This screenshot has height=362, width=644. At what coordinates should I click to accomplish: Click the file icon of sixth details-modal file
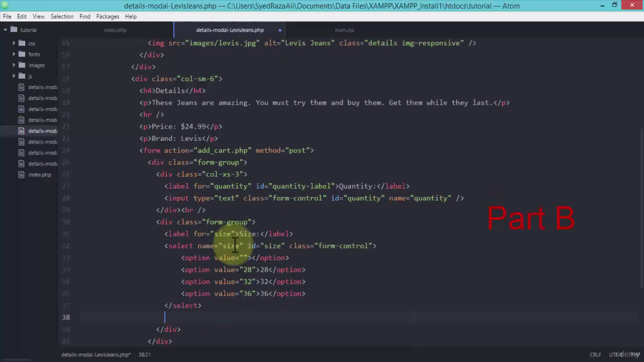21,142
